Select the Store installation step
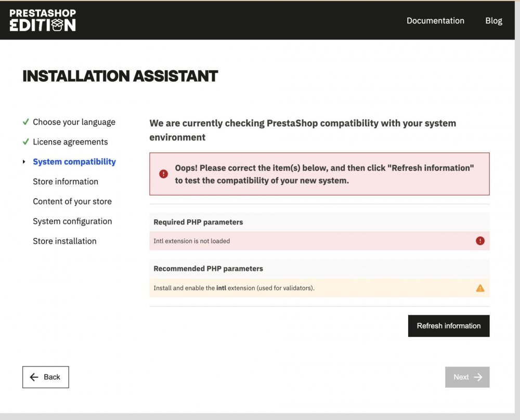 click(64, 241)
